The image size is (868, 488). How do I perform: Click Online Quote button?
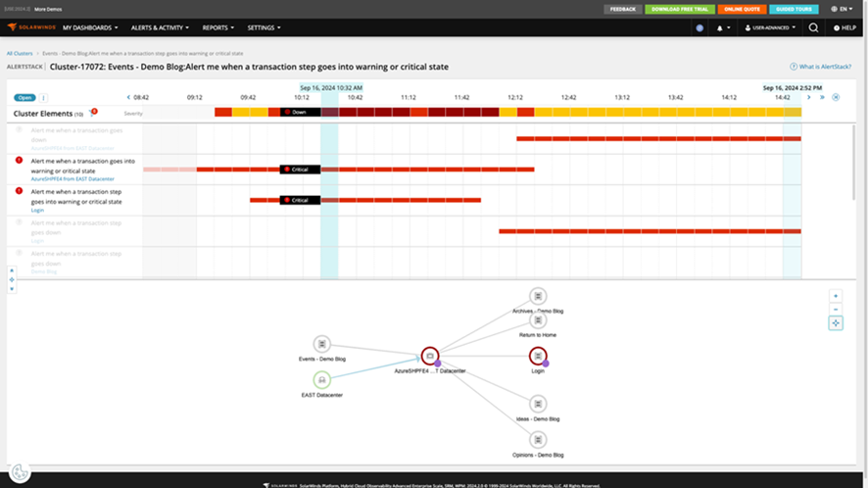click(x=742, y=9)
